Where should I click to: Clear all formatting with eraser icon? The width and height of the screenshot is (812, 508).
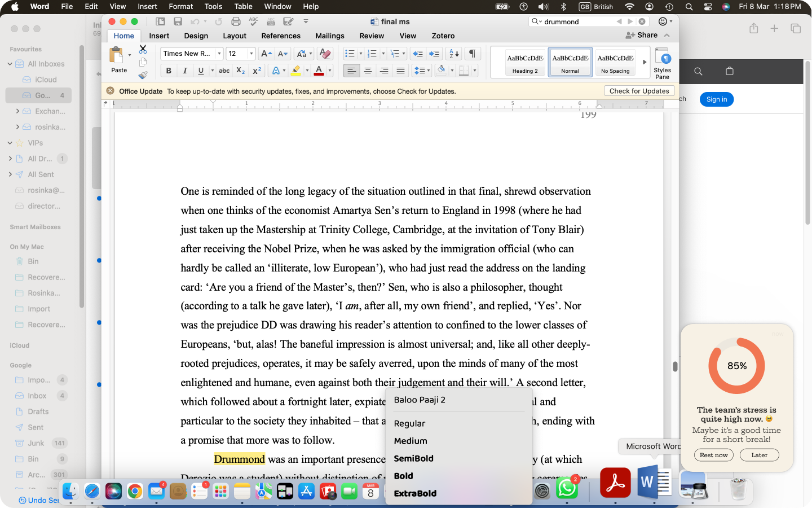pyautogui.click(x=325, y=54)
